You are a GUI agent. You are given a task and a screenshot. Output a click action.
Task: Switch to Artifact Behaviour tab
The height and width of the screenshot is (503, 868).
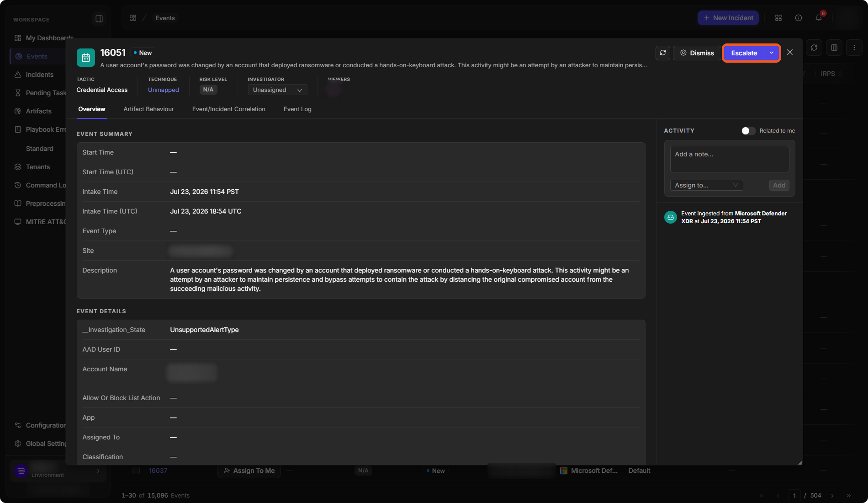pos(148,109)
